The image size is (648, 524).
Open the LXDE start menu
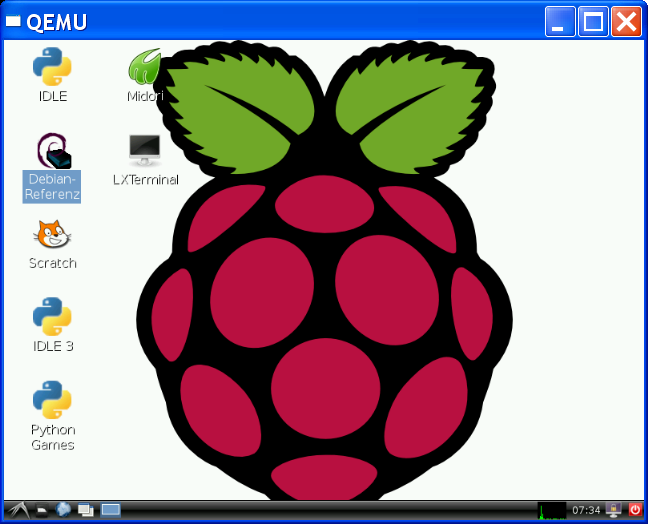[19, 510]
